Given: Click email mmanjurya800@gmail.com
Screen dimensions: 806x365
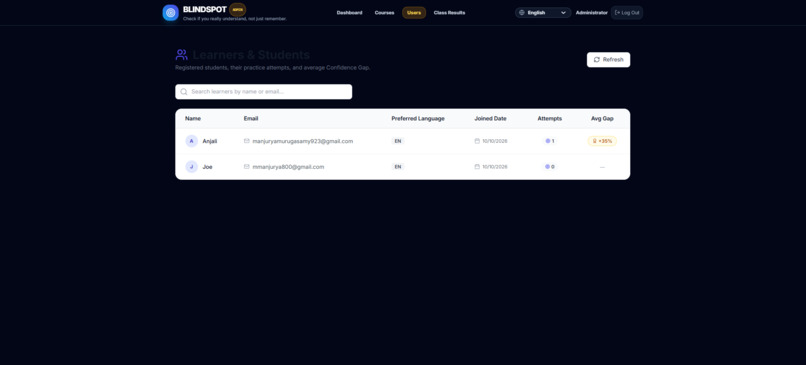Looking at the screenshot, I should pos(288,167).
